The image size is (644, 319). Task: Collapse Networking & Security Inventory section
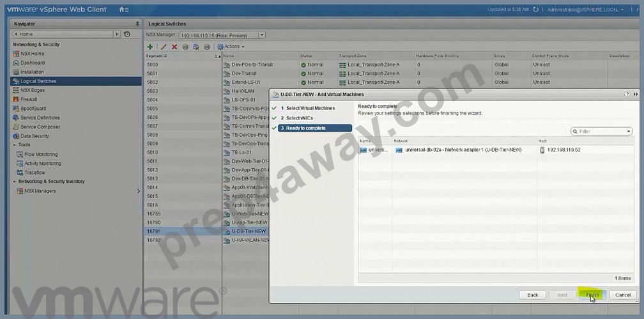pyautogui.click(x=14, y=182)
